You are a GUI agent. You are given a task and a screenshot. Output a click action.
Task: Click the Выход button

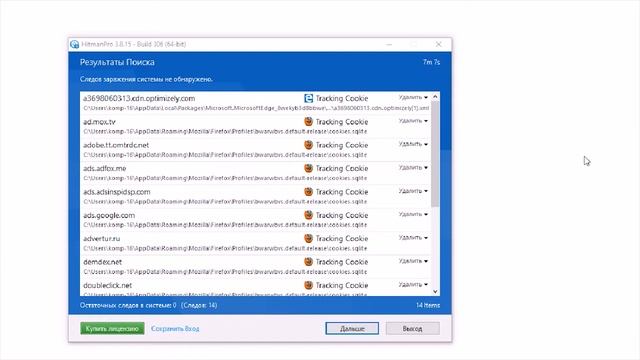tap(412, 329)
